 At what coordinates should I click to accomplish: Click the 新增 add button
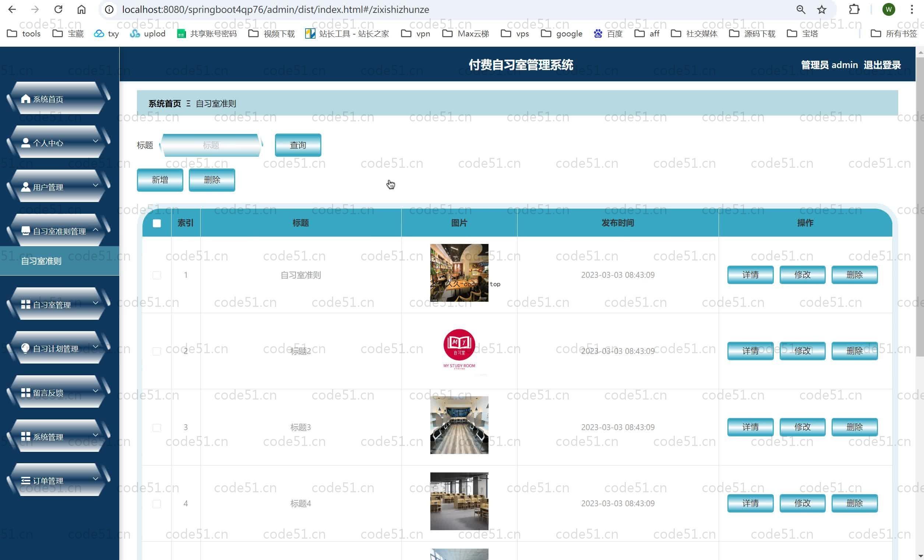(160, 180)
